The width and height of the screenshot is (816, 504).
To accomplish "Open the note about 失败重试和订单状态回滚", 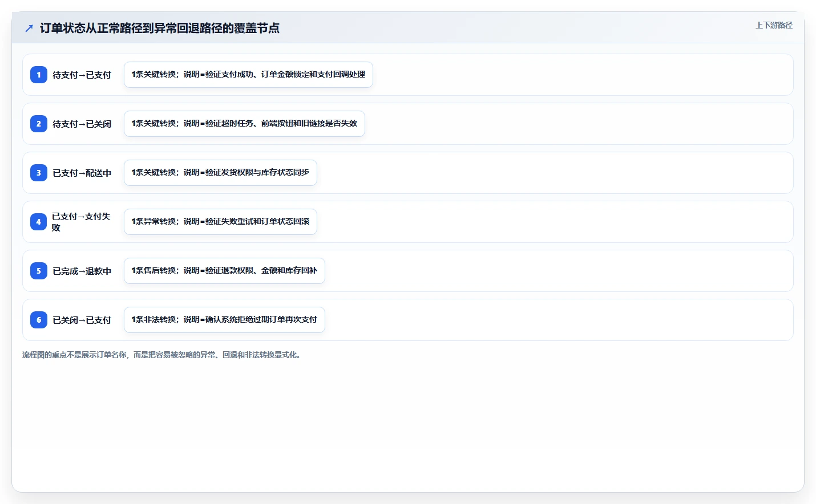I will (220, 222).
